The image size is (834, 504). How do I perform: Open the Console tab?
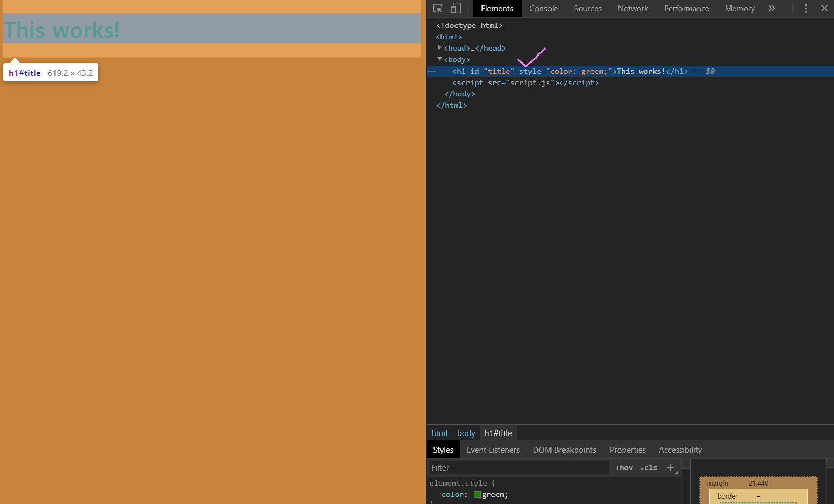tap(543, 9)
